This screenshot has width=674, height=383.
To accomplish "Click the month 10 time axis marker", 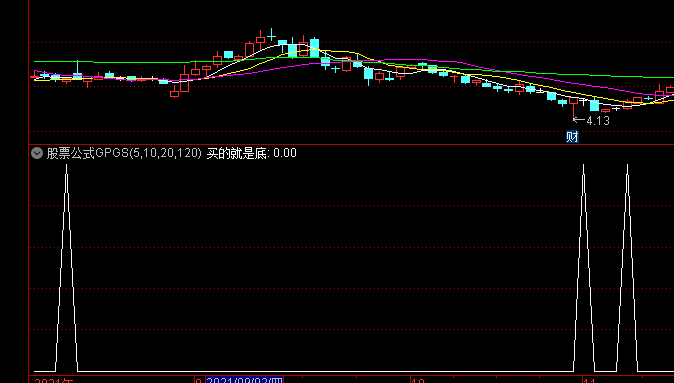I will pos(418,380).
